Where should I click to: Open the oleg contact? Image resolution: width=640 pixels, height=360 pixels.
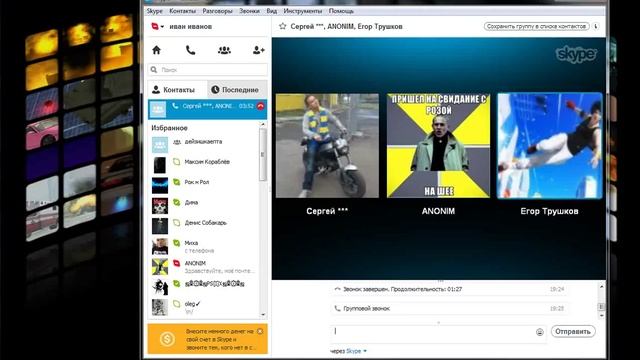pyautogui.click(x=203, y=307)
